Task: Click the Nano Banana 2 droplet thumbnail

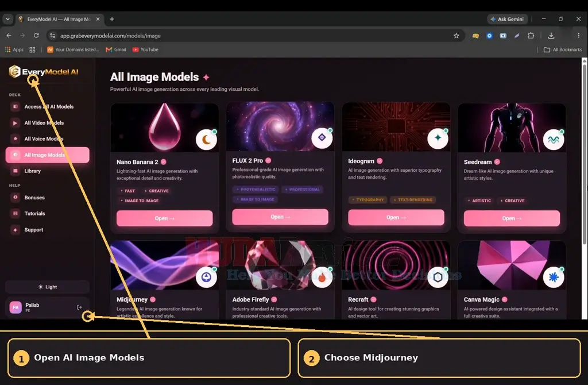Action: coord(164,128)
